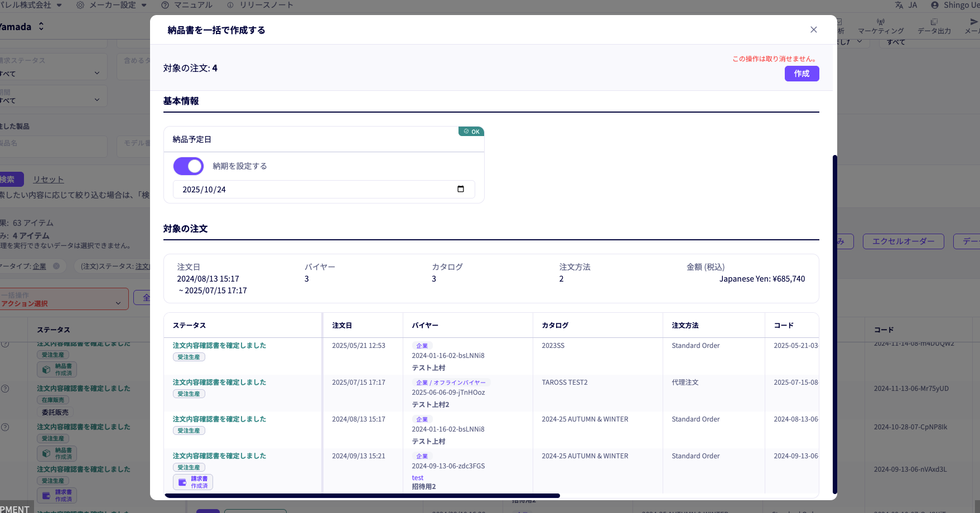980x513 pixels.
Task: Click the 請求書 作成済 wallet badge in the dialog
Action: [193, 482]
